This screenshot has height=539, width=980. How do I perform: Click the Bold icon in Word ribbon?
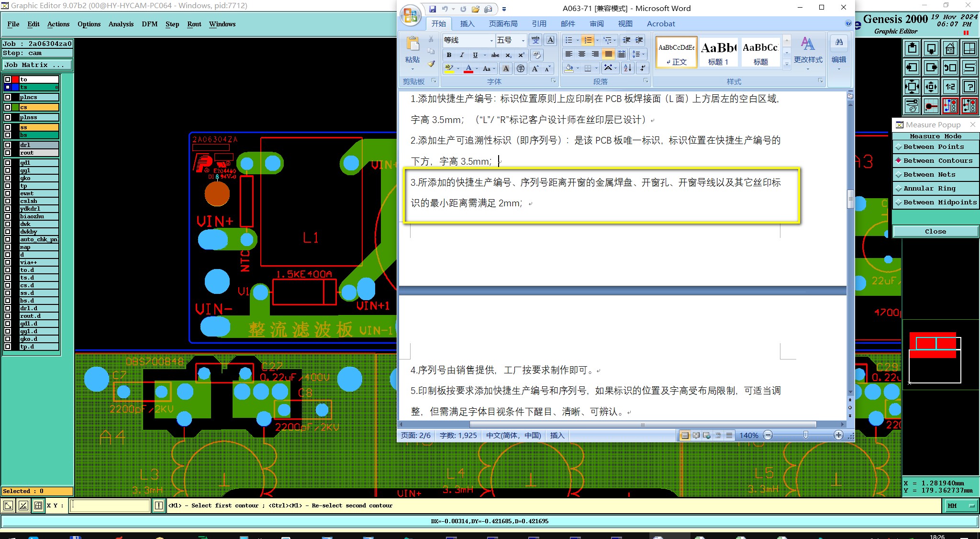[449, 55]
